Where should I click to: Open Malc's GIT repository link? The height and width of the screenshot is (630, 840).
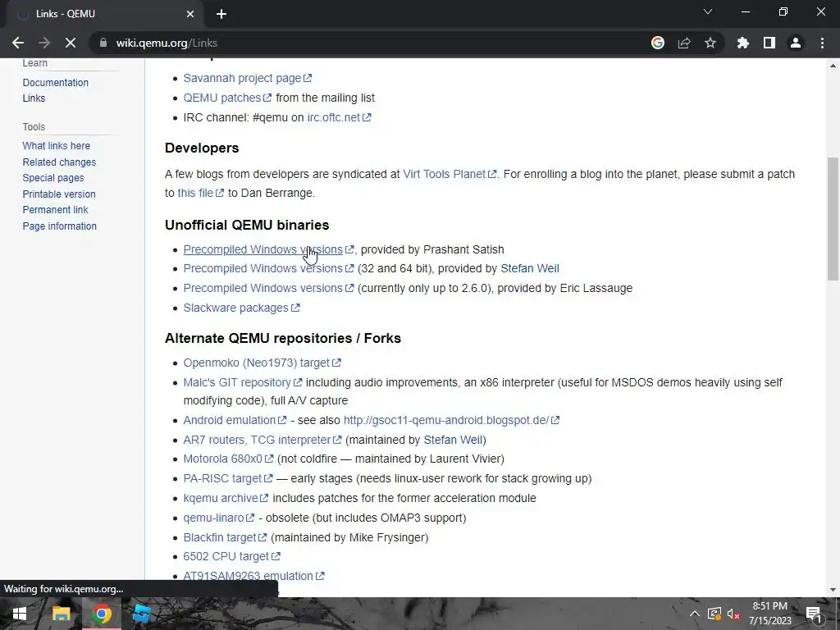tap(243, 382)
